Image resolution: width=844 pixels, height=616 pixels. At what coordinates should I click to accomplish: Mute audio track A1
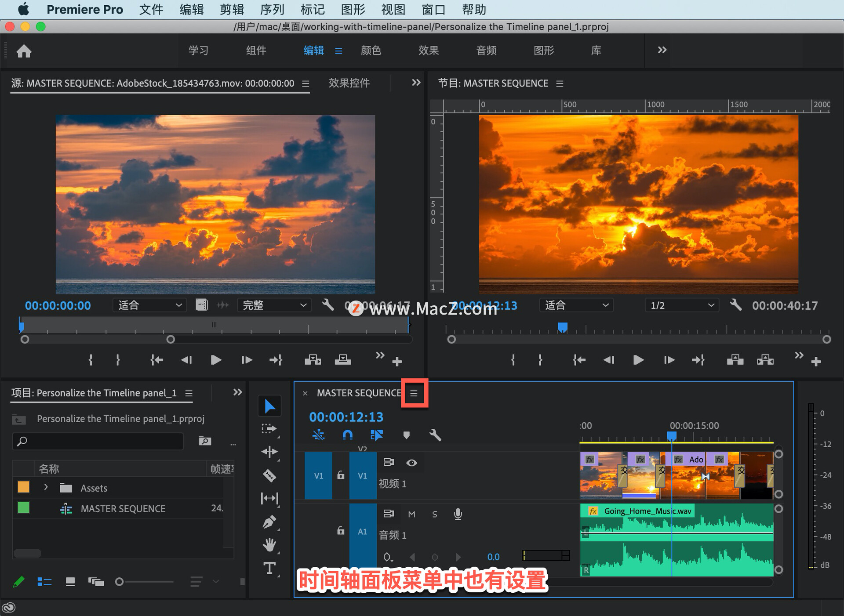coord(411,514)
